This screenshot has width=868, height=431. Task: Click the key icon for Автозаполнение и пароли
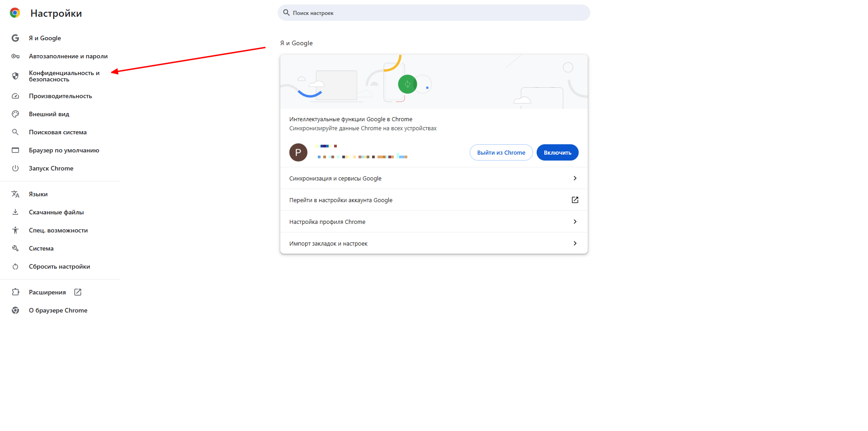pos(15,56)
